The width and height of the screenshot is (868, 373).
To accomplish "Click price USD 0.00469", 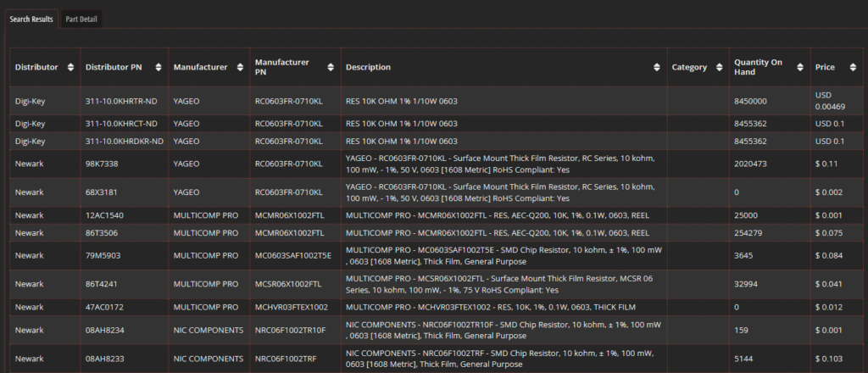I will [831, 101].
